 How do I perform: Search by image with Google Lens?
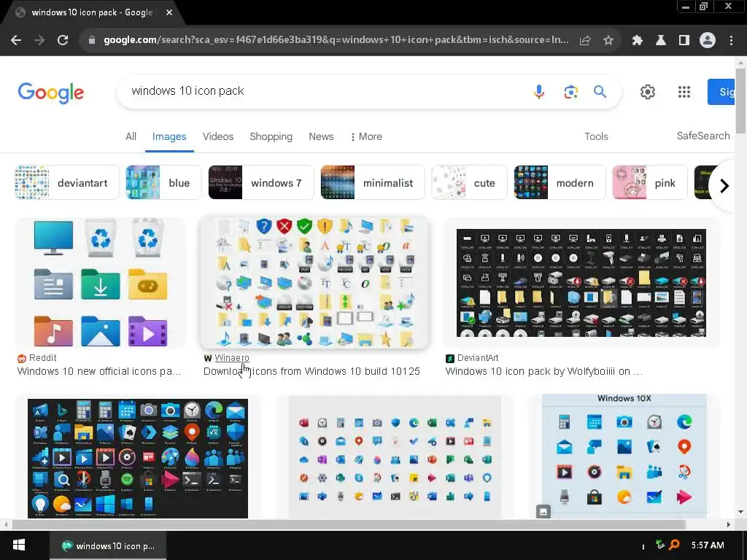tap(570, 91)
